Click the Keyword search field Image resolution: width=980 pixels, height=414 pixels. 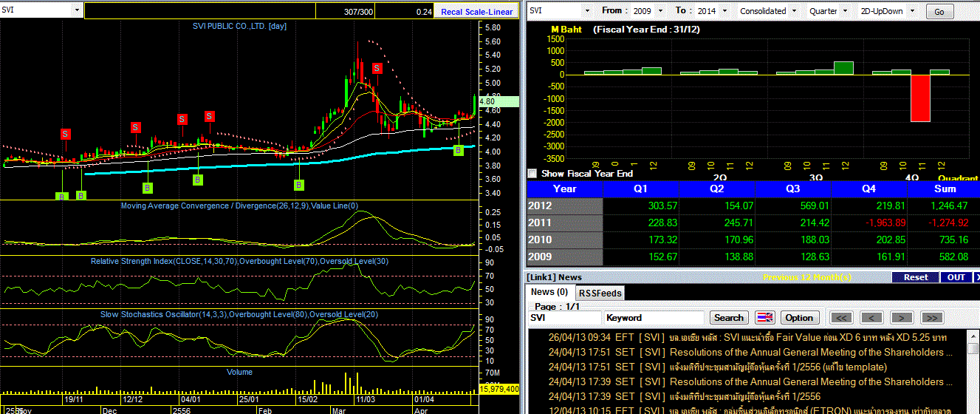point(654,318)
